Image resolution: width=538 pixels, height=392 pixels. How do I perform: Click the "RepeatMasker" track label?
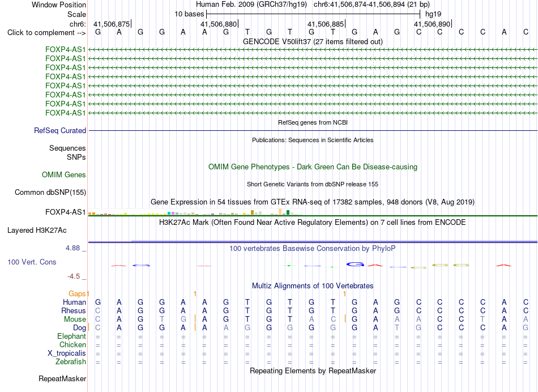click(62, 378)
